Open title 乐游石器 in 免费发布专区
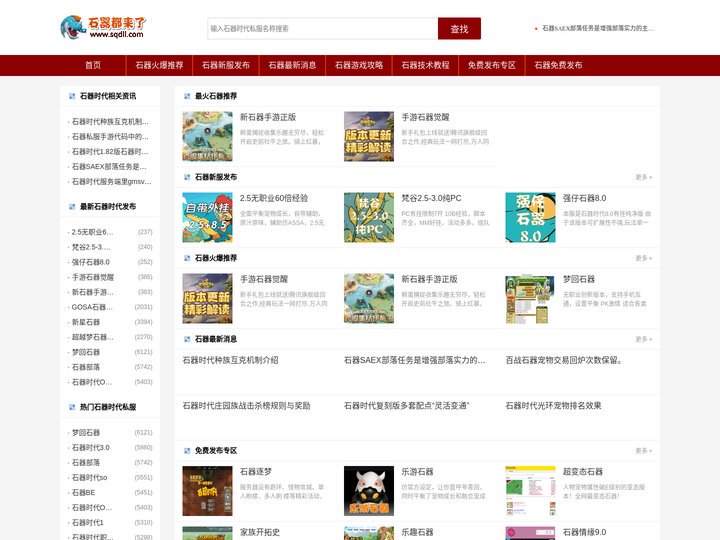This screenshot has width=720, height=540. pyautogui.click(x=417, y=472)
